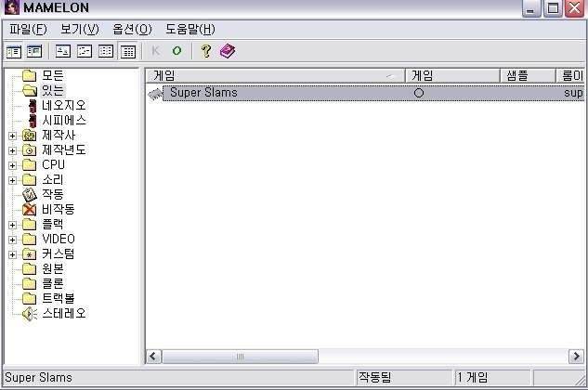Click the 1 게임 status bar entry
Screen dimensions: 588x390
click(x=473, y=377)
